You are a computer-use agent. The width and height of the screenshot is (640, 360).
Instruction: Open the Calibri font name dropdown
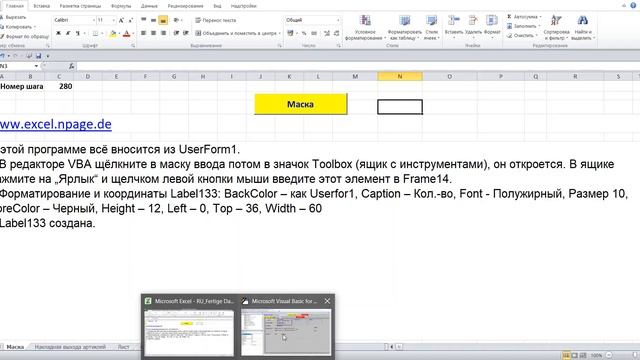(93, 20)
